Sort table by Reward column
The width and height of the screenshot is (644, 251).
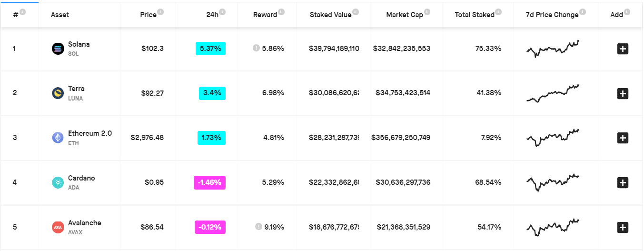tap(265, 15)
